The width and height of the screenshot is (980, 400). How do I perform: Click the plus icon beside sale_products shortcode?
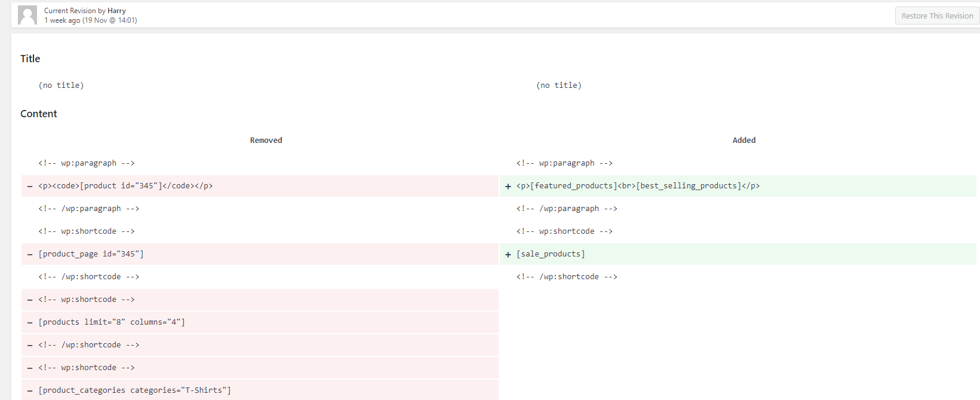click(x=508, y=255)
